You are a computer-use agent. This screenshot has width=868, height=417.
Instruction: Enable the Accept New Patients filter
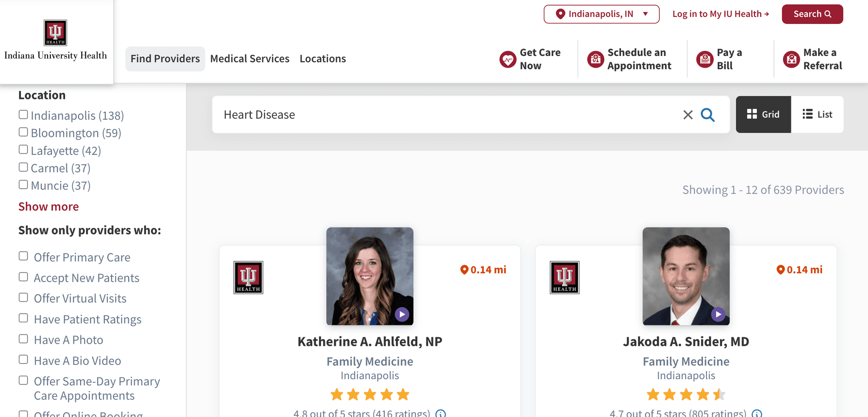23,277
